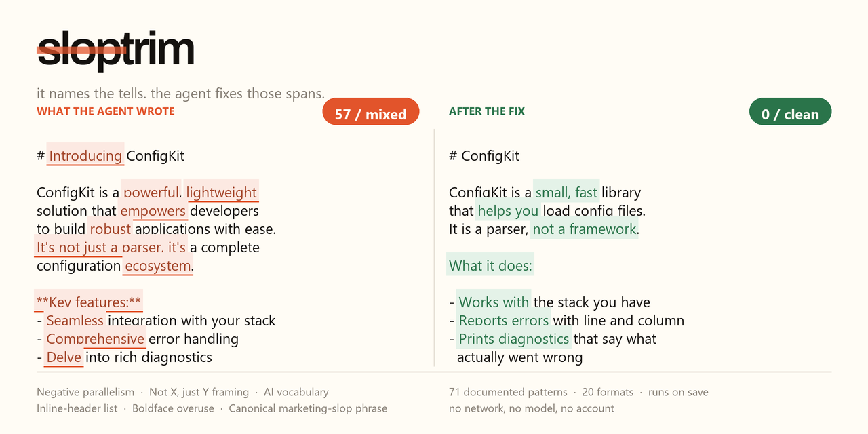868x434 pixels.
Task: Click the underlined word empowers
Action: (x=153, y=211)
